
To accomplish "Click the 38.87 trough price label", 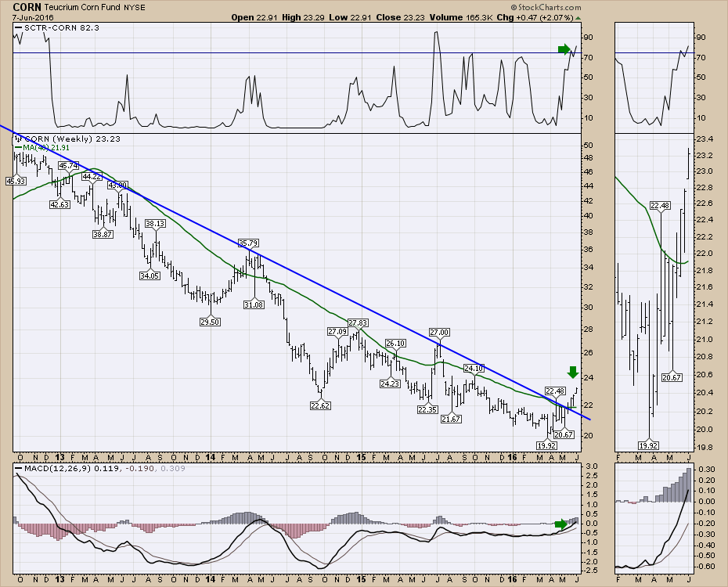I will 102,234.
